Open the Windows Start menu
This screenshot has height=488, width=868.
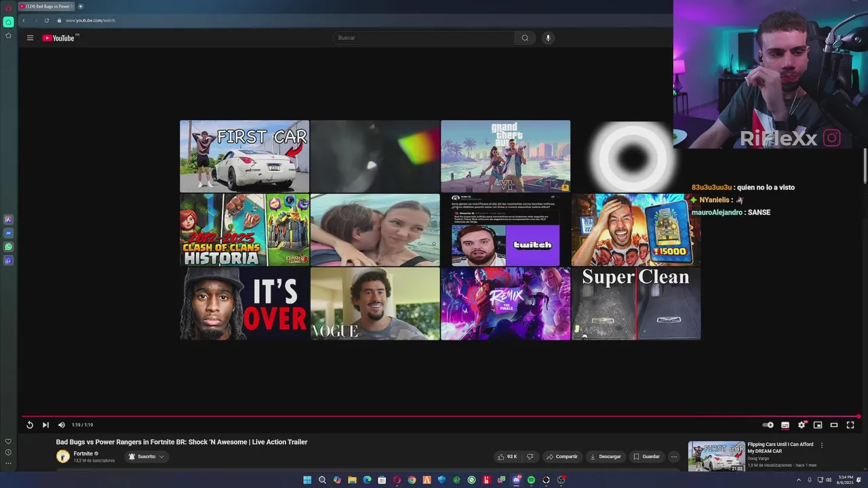tap(307, 480)
